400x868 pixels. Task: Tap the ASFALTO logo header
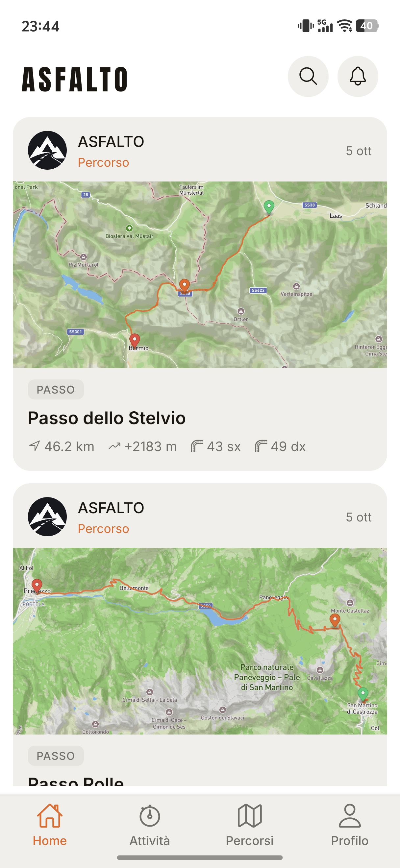75,79
